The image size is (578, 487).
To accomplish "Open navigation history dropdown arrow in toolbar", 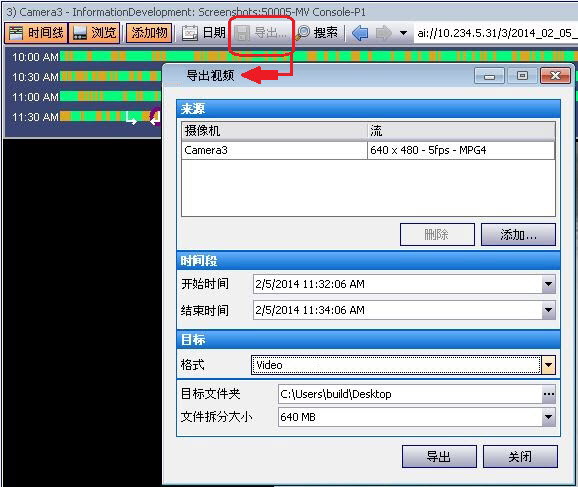I will 403,33.
